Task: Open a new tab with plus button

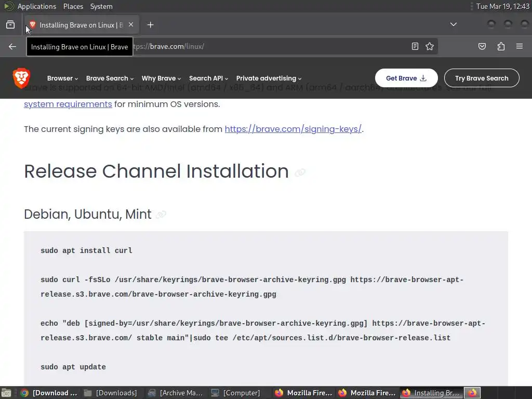Action: tap(150, 25)
